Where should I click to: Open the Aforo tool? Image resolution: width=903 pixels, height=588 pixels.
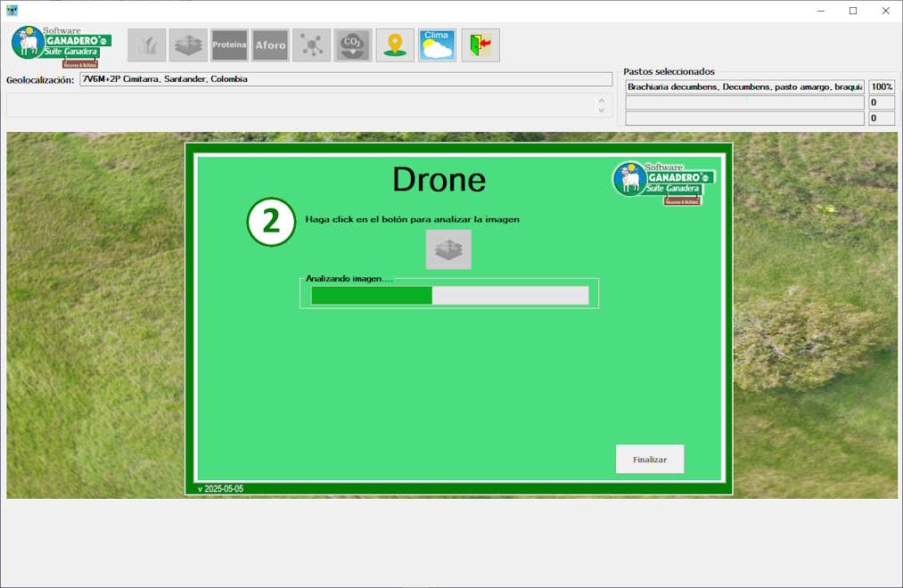coord(270,45)
